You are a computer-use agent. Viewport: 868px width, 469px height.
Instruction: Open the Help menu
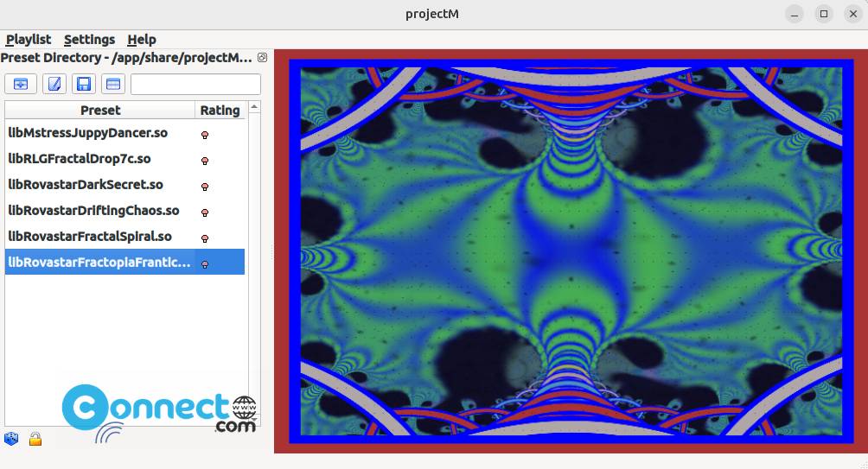click(142, 39)
